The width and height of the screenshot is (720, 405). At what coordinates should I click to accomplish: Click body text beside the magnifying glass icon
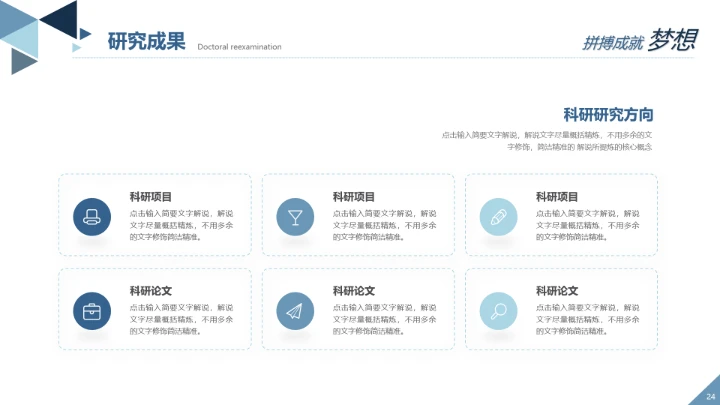[588, 319]
